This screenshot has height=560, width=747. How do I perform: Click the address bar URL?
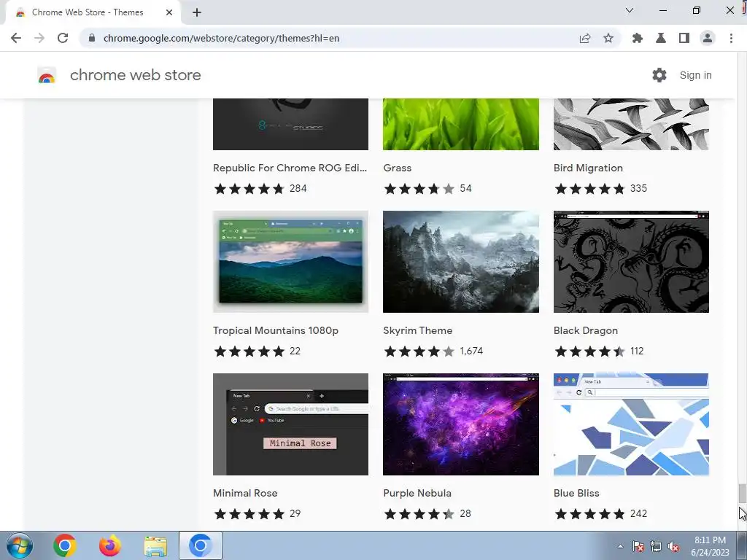click(x=221, y=38)
